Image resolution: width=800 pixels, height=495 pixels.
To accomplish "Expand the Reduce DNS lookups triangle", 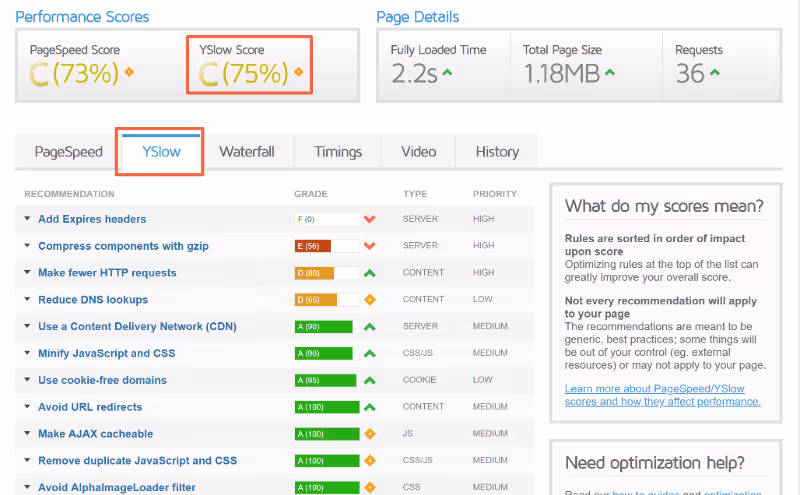I will pyautogui.click(x=27, y=299).
